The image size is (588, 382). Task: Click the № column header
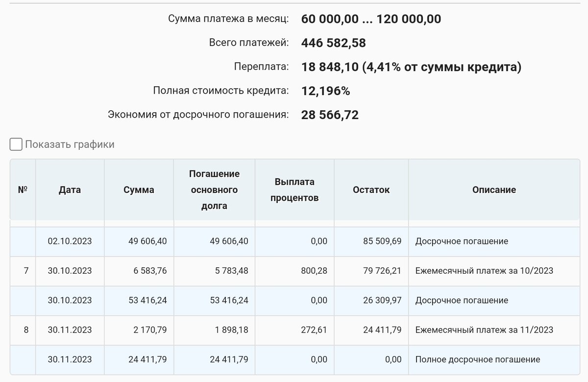click(x=23, y=190)
